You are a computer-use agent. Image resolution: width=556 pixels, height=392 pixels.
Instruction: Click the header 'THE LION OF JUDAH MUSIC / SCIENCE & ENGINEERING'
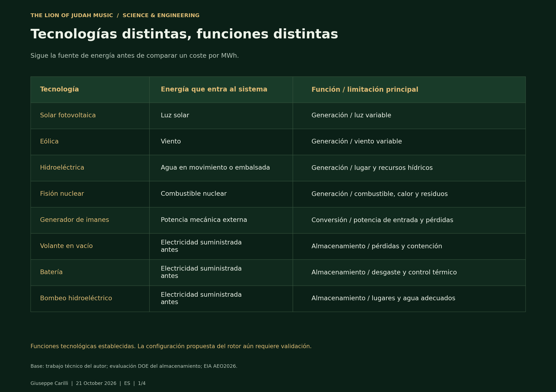[115, 16]
